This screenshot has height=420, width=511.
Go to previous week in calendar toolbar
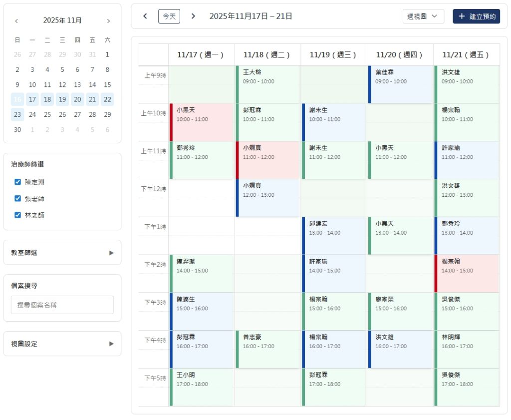click(145, 16)
